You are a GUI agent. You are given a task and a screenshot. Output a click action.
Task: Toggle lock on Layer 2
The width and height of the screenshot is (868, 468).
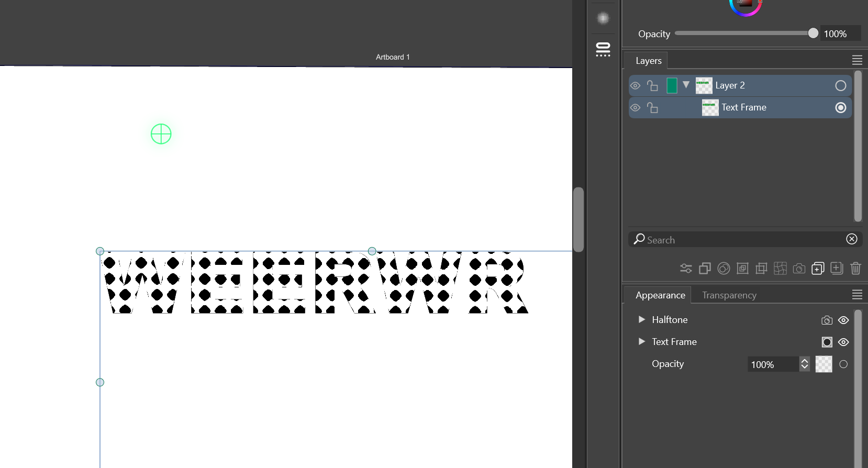click(x=652, y=85)
